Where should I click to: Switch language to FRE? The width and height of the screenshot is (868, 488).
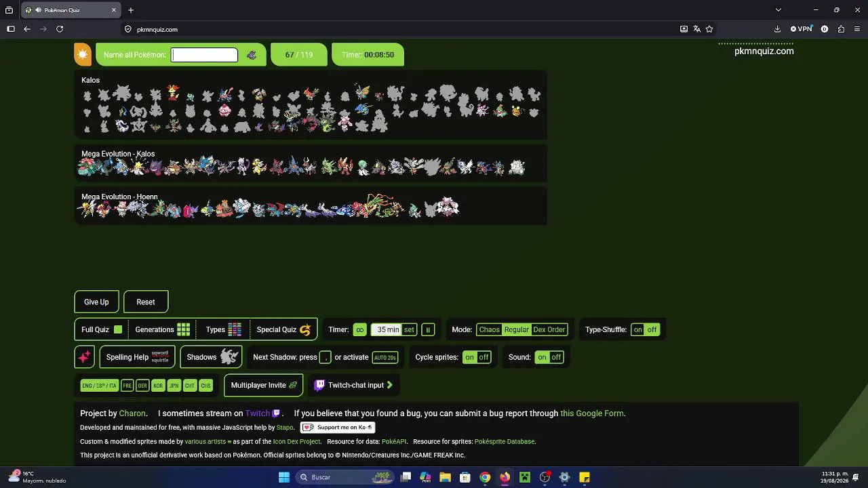(127, 386)
